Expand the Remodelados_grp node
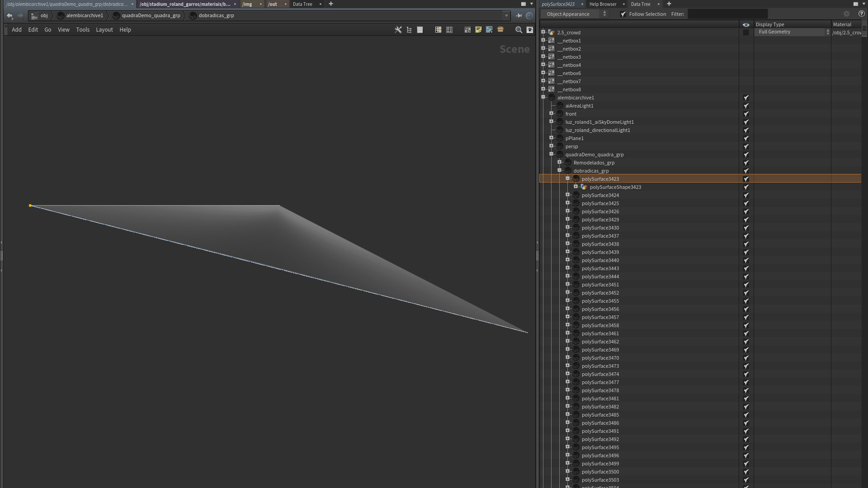Image resolution: width=868 pixels, height=488 pixels. (560, 162)
